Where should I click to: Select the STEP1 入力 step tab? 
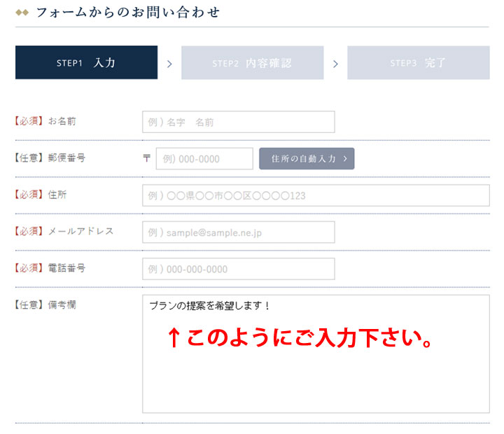click(x=87, y=62)
